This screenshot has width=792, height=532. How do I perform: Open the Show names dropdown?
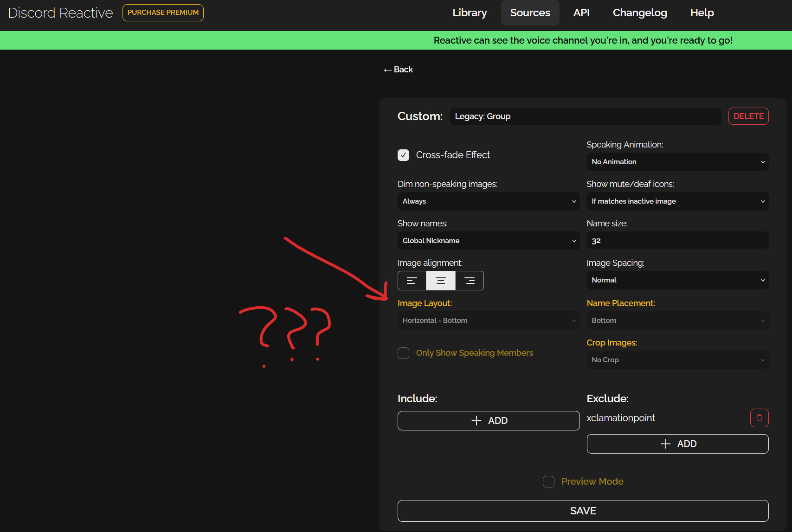coord(489,241)
